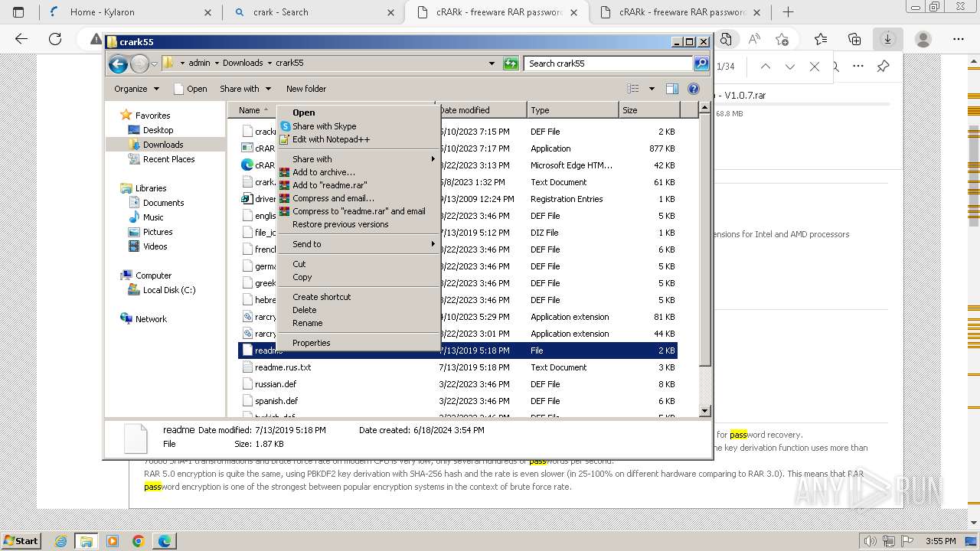Click the Search crark55 field

[609, 64]
